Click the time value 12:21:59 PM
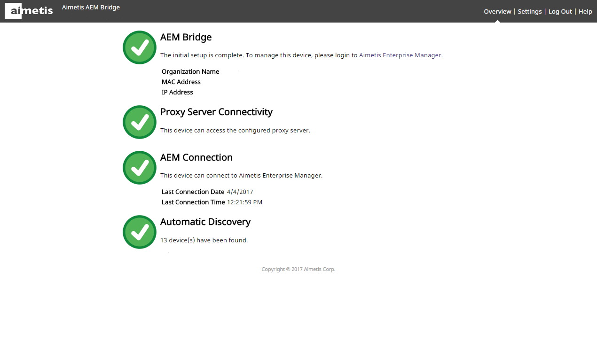 tap(245, 202)
